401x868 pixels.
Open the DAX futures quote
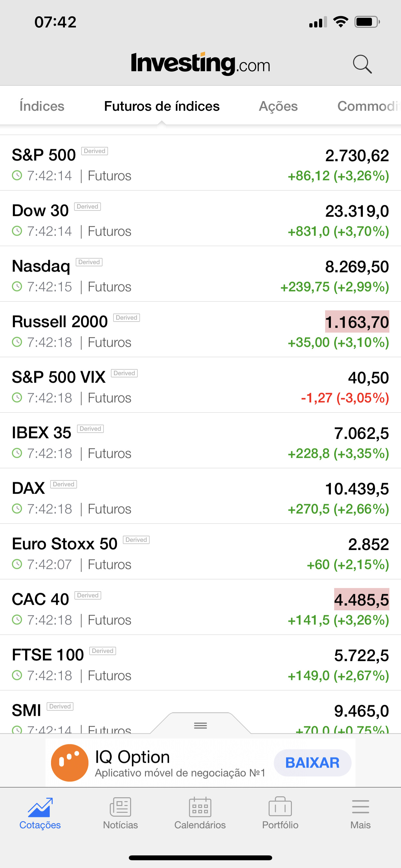[x=200, y=496]
